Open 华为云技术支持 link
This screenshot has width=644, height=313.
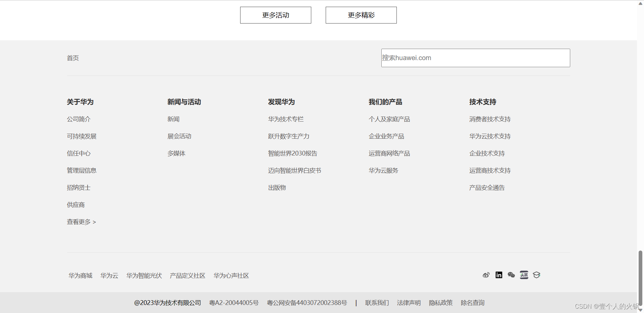[490, 136]
